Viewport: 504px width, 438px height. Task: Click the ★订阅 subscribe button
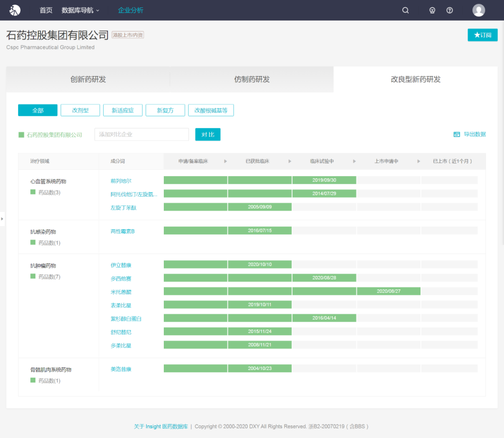[x=483, y=35]
